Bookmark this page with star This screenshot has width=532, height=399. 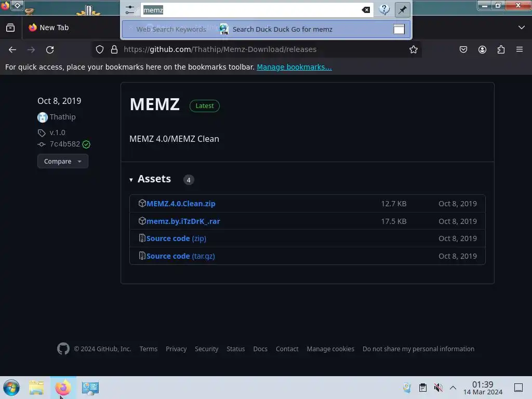coord(413,49)
